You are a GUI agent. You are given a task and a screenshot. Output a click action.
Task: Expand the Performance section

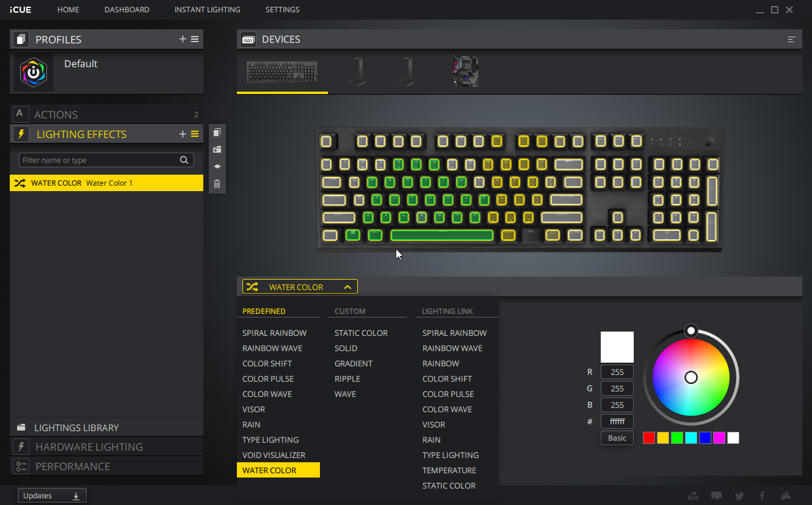click(x=106, y=466)
